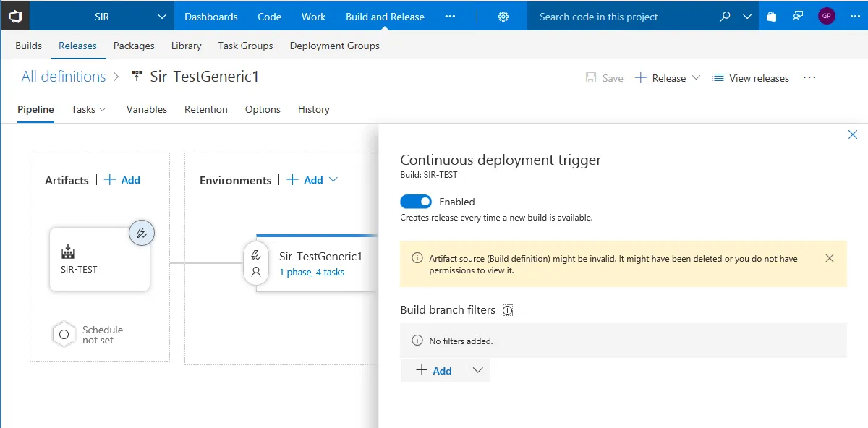Expand the branch filter Add dropdown chevron
Screen dimensions: 868x428
pos(477,370)
